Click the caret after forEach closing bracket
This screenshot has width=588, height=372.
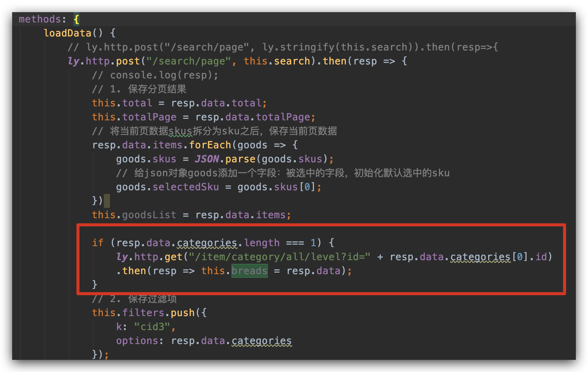tap(107, 201)
